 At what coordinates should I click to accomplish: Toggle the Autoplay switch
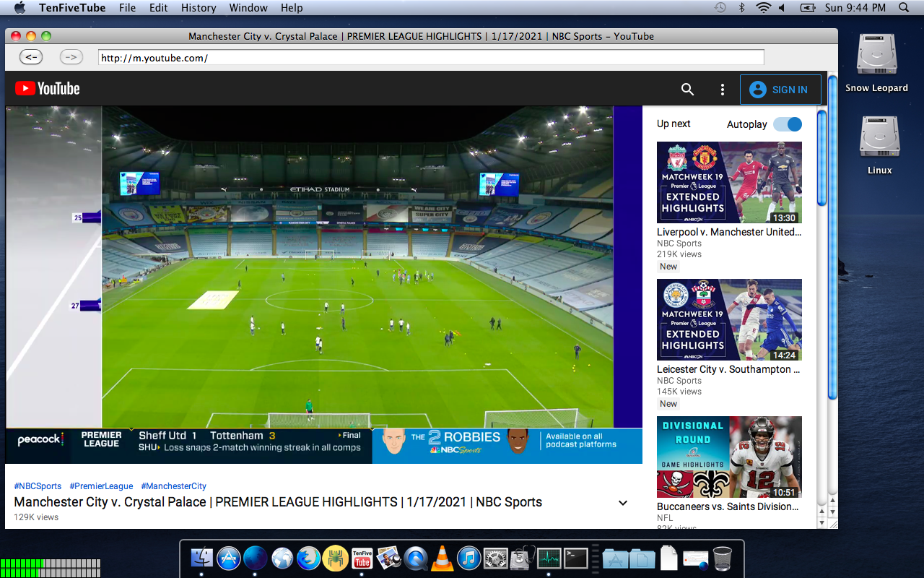click(x=788, y=124)
